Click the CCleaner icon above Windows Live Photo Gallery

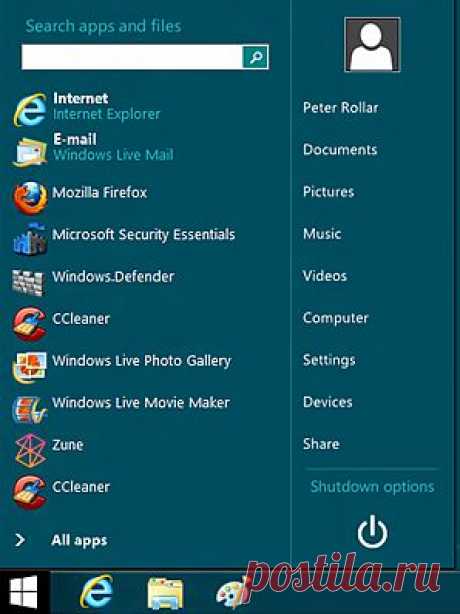coord(30,323)
